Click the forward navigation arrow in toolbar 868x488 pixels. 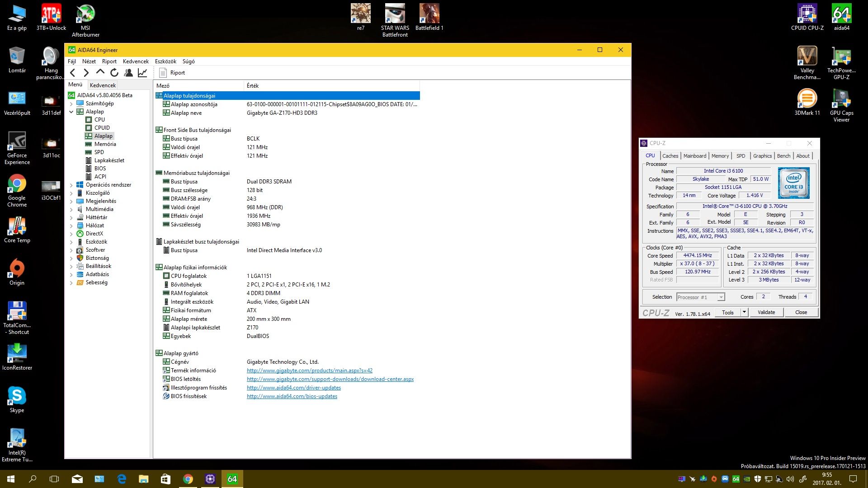click(x=86, y=73)
